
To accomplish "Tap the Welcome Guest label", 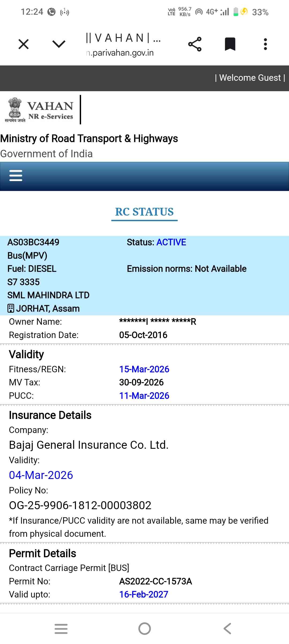I will (x=250, y=78).
